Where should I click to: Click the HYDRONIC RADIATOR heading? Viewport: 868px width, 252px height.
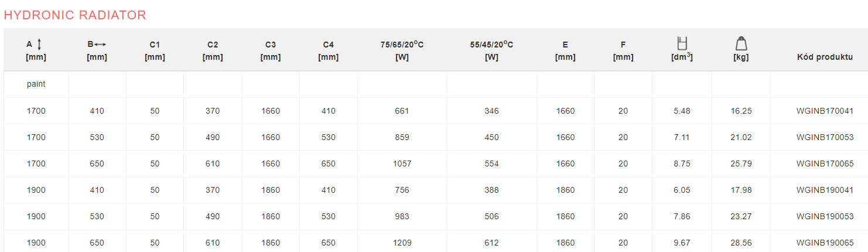click(x=75, y=15)
